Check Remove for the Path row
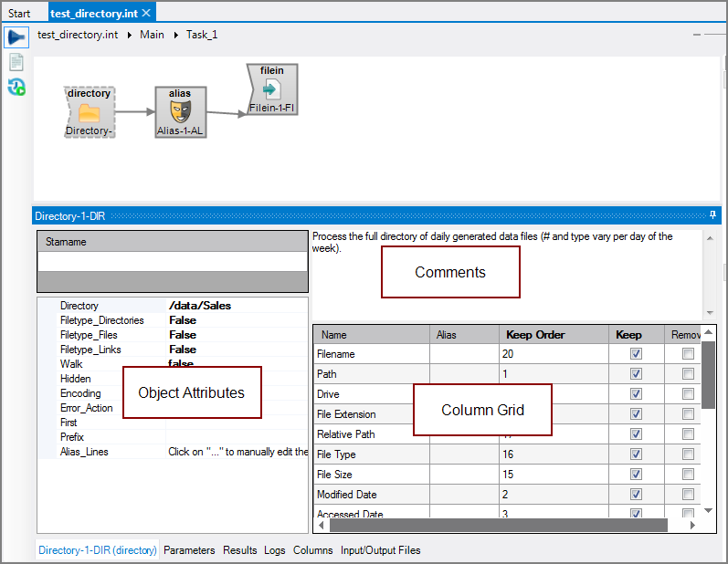 pyautogui.click(x=688, y=374)
